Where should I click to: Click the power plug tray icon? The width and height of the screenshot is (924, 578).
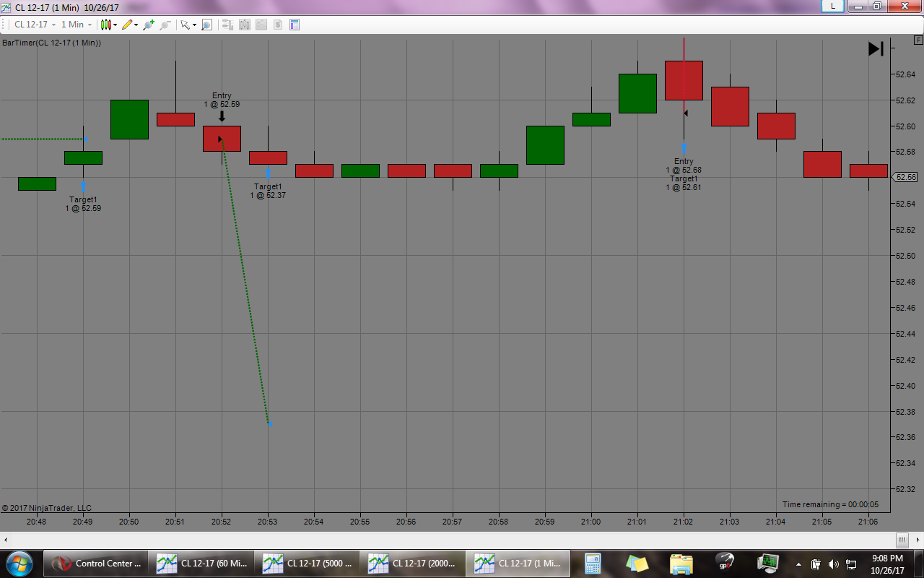pyautogui.click(x=816, y=564)
